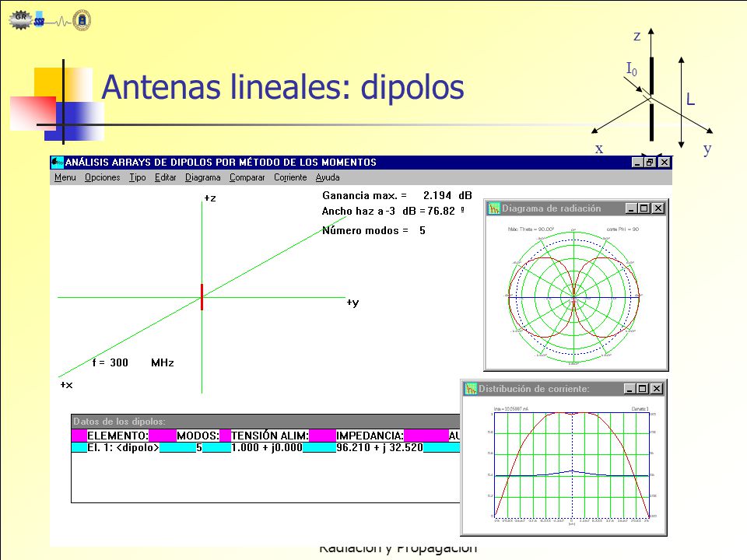Click the 'Datos de los dipolos:' panel title
The image size is (747, 560).
(x=120, y=422)
